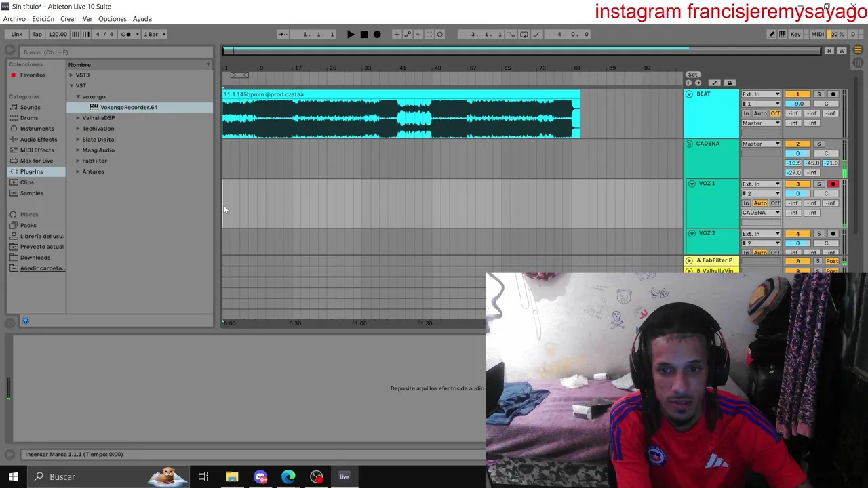The width and height of the screenshot is (868, 488).
Task: Enable MIDI Arrangement Overdub plus icon
Action: (397, 34)
